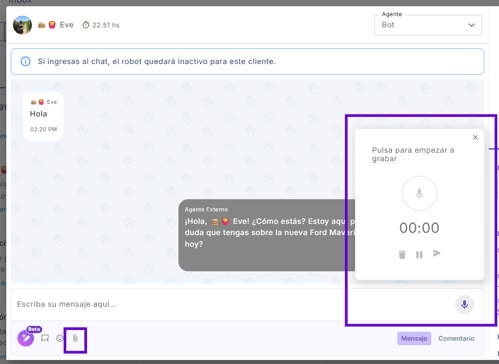Image resolution: width=499 pixels, height=364 pixels.
Task: Click the Agente Externo reply bubble
Action: coord(267,235)
